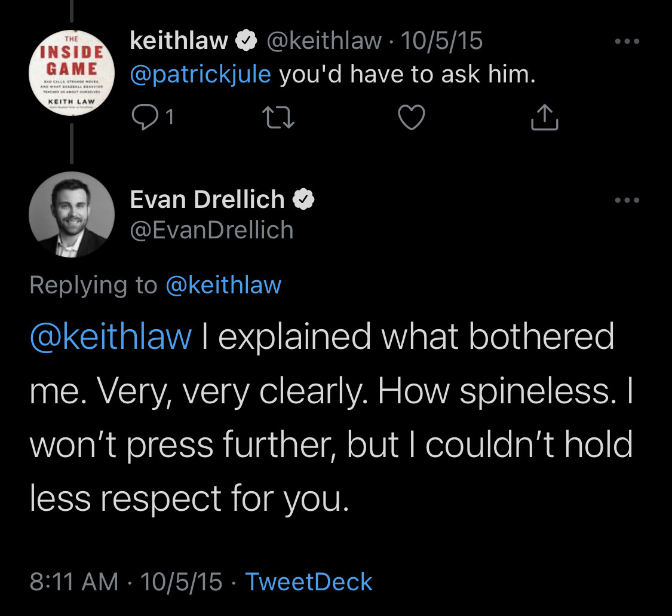Open Evan Drellich's profile photo
672x616 pixels.
coord(72,214)
